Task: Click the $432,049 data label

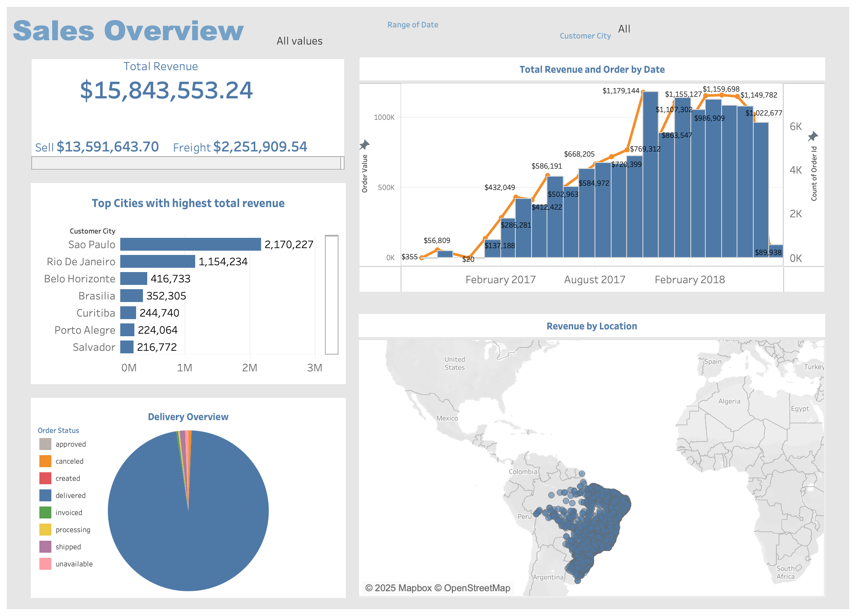Action: coord(499,187)
